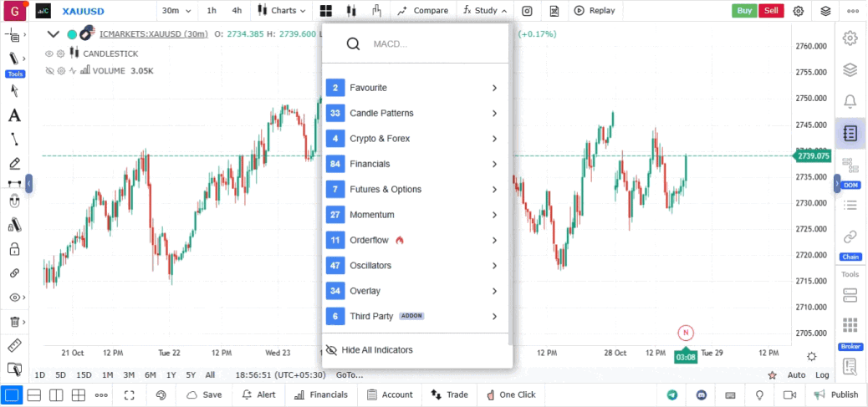Select the pencil drawing tool
The image size is (868, 407).
(14, 163)
